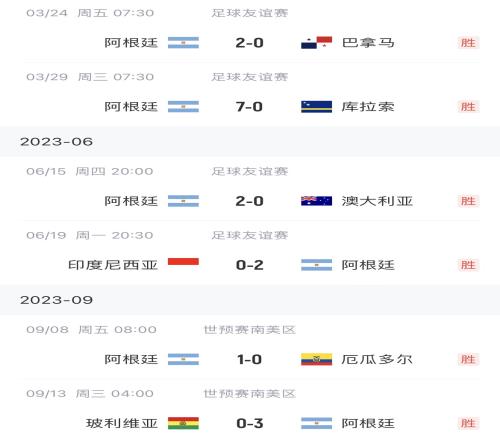This screenshot has width=500, height=440.
Task: Click 世预赛南美区 label on 09/08 match
Action: click(x=250, y=330)
